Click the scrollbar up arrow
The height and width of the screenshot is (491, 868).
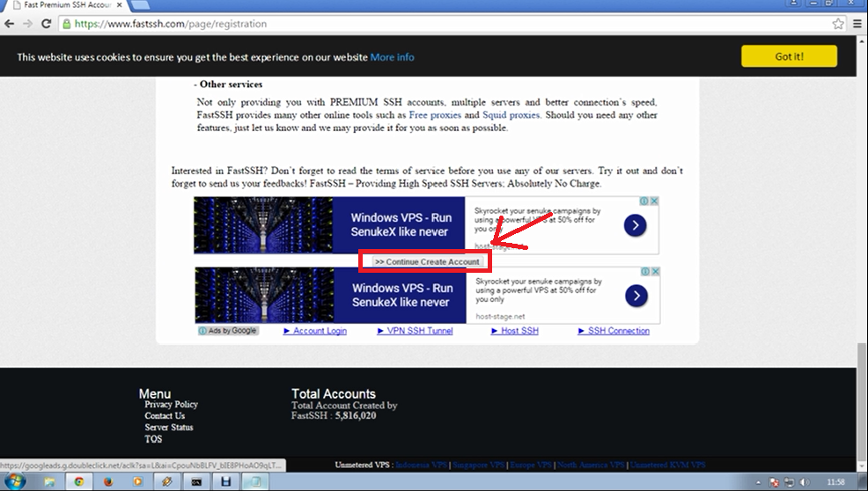(x=863, y=41)
